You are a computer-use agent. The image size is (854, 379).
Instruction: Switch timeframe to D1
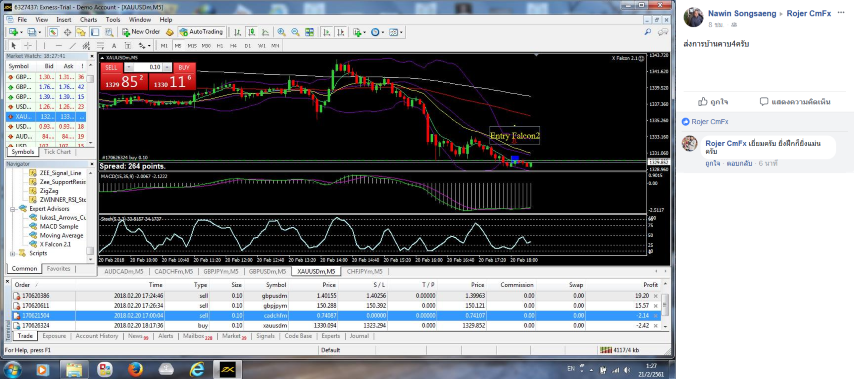coord(247,46)
